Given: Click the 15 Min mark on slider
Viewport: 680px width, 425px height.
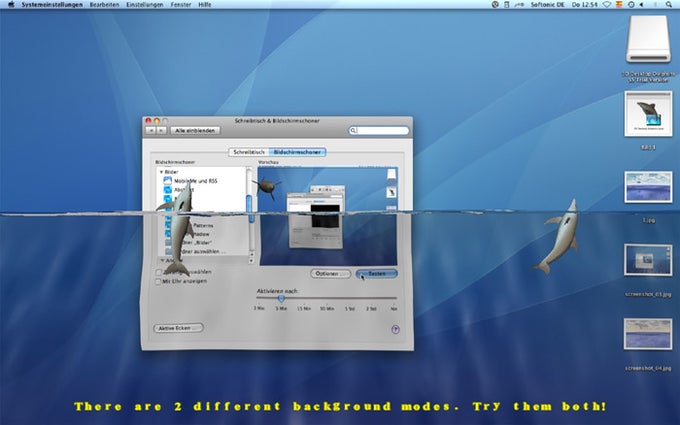Looking at the screenshot, I should 304,308.
